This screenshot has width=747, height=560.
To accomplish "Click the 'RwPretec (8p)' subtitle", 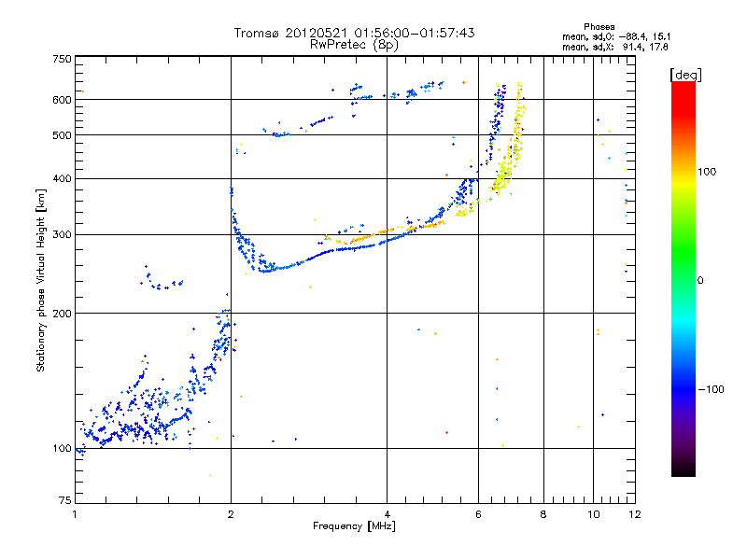I will [354, 45].
